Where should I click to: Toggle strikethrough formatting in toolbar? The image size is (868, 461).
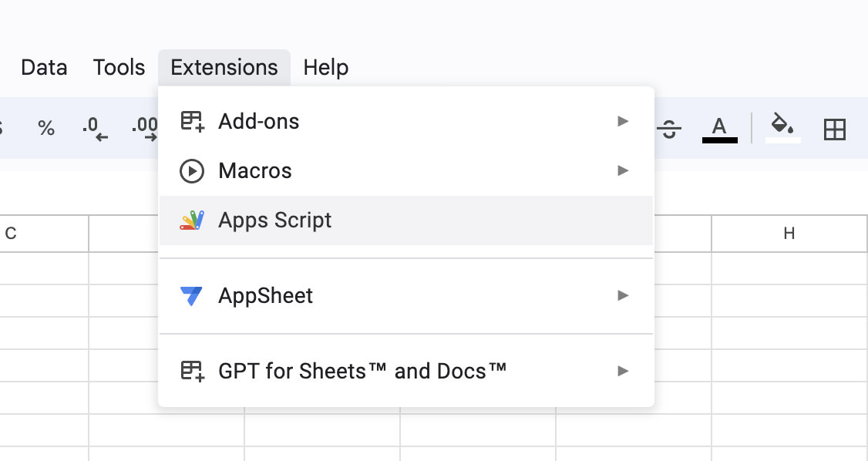[668, 129]
